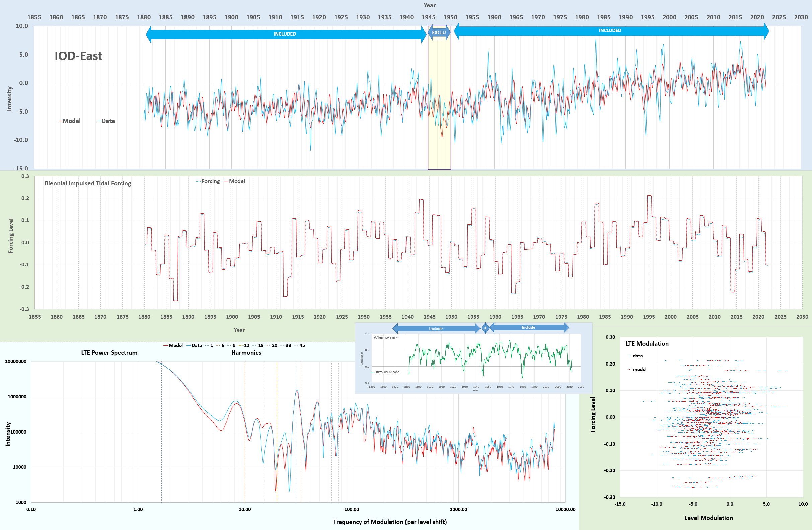This screenshot has width=812, height=530.
Task: Click harmonic 12 legend entry
Action: [246, 345]
